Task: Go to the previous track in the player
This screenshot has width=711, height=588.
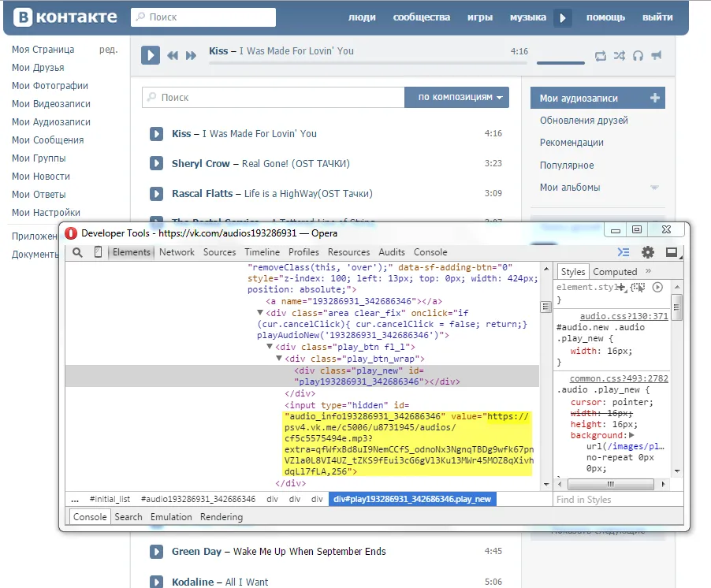Action: (173, 55)
